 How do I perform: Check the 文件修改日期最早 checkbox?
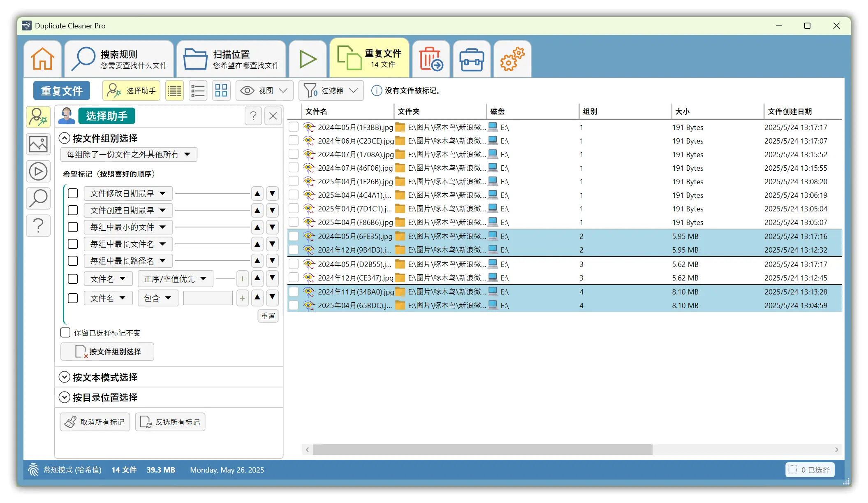click(73, 193)
